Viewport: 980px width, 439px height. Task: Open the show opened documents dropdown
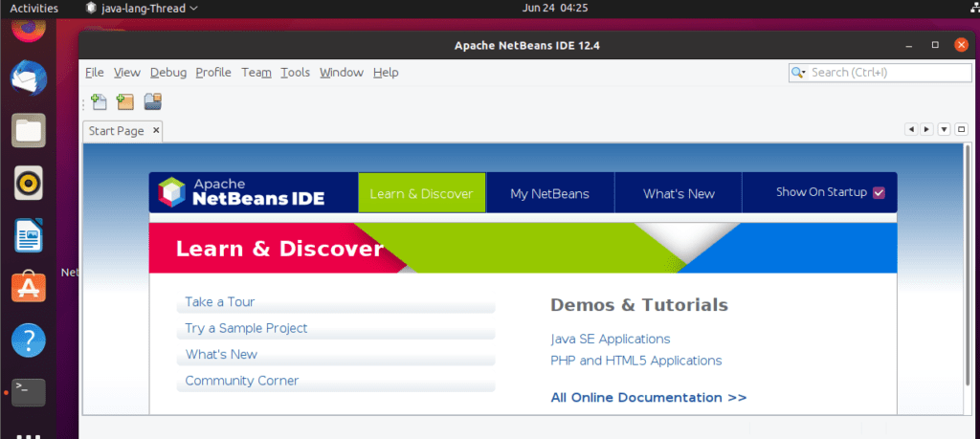(x=944, y=129)
